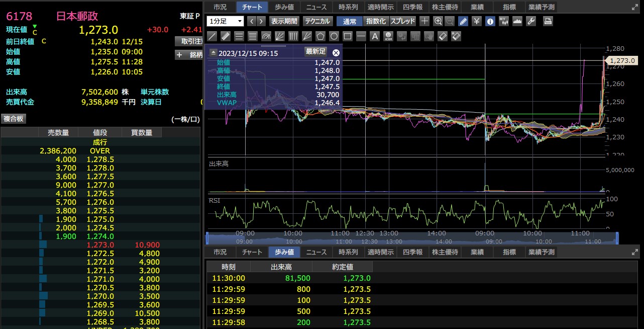Switch chart mode to 指数化
This screenshot has height=329, width=644.
(x=376, y=21)
